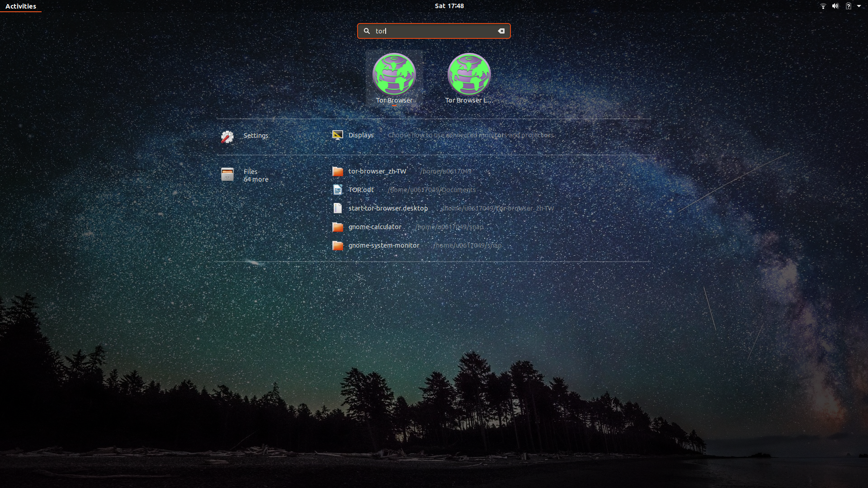Click the battery status icon in the top bar
Image resolution: width=868 pixels, height=488 pixels.
(849, 6)
